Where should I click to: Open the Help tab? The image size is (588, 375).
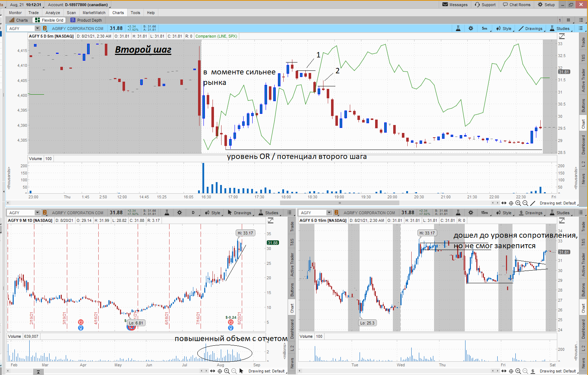[x=151, y=13]
